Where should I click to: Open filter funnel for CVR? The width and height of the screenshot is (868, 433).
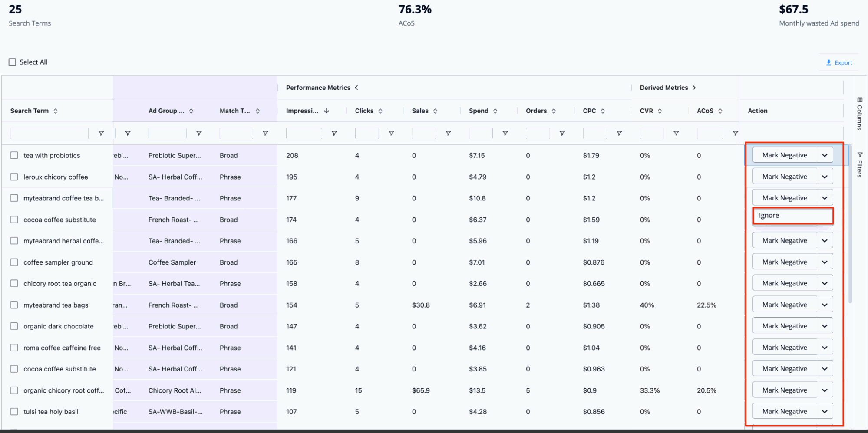tap(676, 134)
